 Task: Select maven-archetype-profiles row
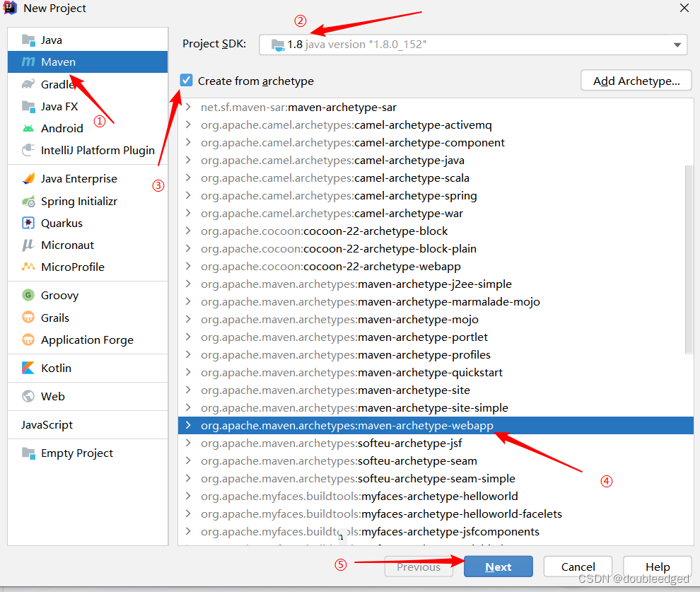pos(436,354)
